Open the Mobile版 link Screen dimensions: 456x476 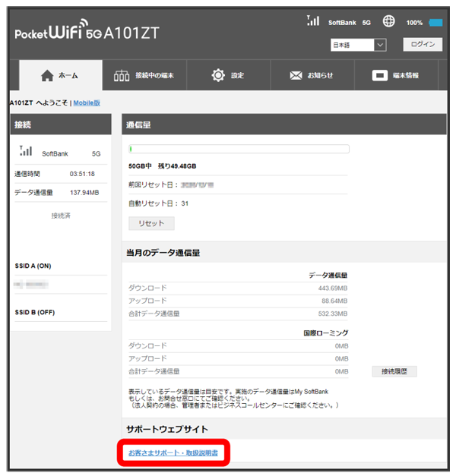[x=87, y=102]
